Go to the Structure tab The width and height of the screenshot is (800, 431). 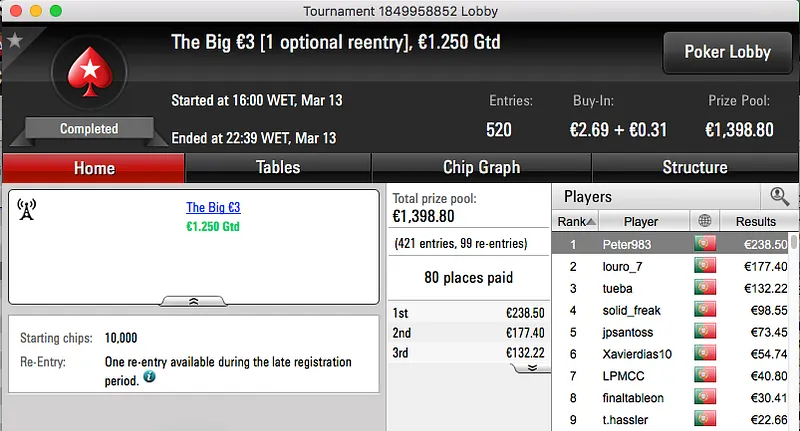[x=694, y=167]
